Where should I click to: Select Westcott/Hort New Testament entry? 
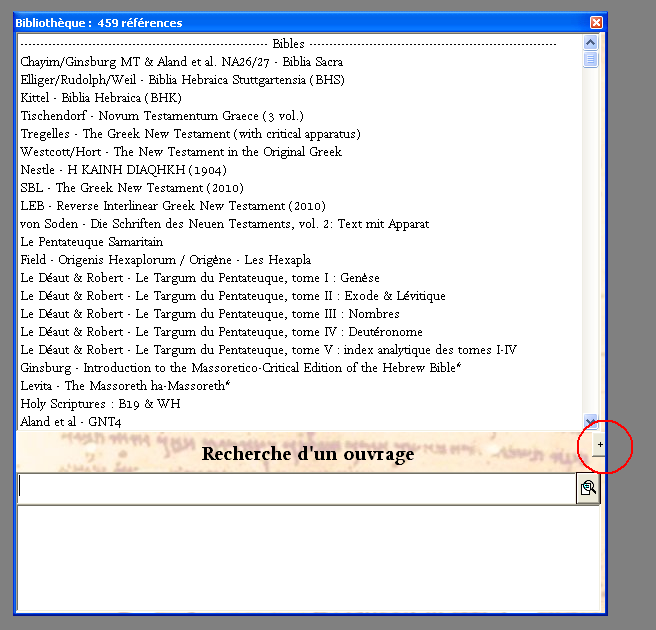(181, 152)
